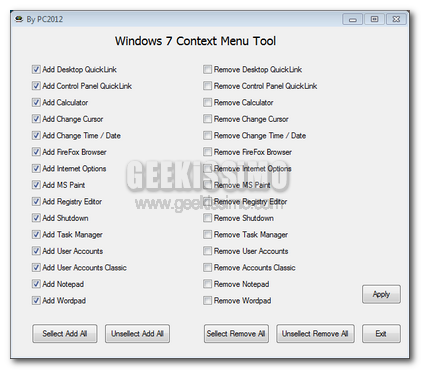The height and width of the screenshot is (370, 421).
Task: Uncheck Add Notepad option
Action: tap(36, 284)
